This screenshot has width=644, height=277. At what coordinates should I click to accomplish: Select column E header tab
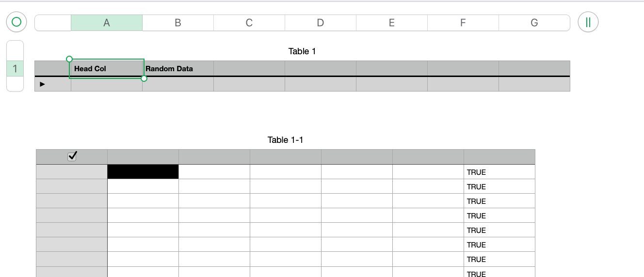coord(392,23)
